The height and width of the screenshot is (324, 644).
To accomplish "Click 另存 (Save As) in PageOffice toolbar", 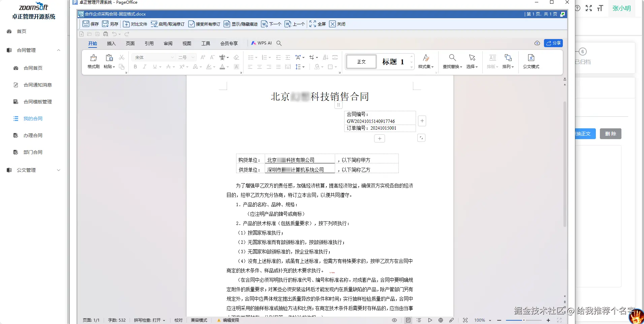I will 110,24.
